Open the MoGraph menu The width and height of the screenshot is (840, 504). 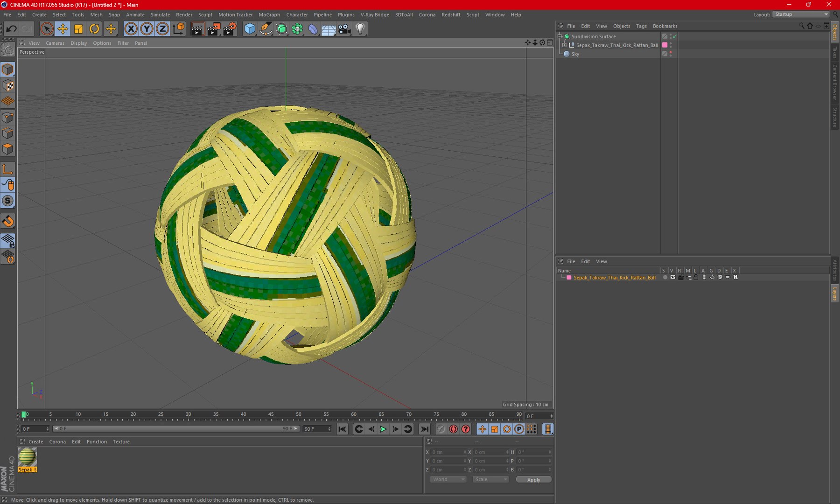click(269, 14)
